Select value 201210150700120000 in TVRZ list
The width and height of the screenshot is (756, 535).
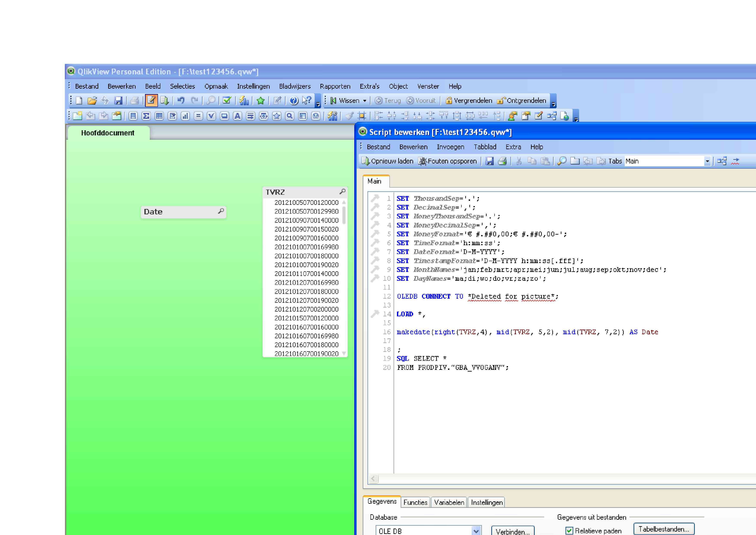[x=306, y=318]
